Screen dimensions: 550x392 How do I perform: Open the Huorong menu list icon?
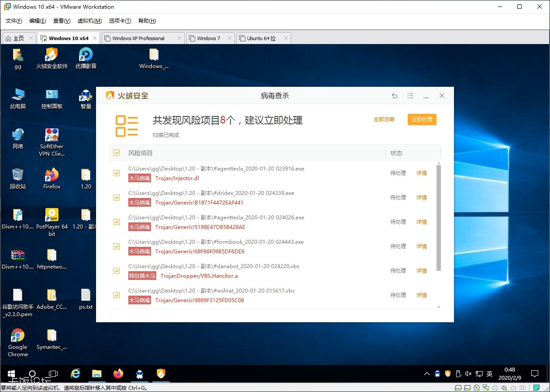[410, 96]
